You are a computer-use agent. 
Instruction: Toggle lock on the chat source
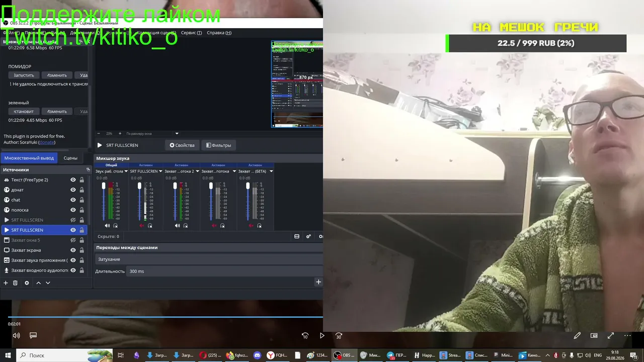(x=82, y=200)
